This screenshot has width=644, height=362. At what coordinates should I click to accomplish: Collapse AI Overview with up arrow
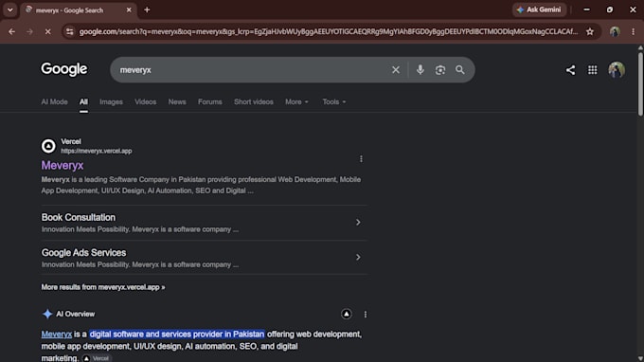[347, 314]
